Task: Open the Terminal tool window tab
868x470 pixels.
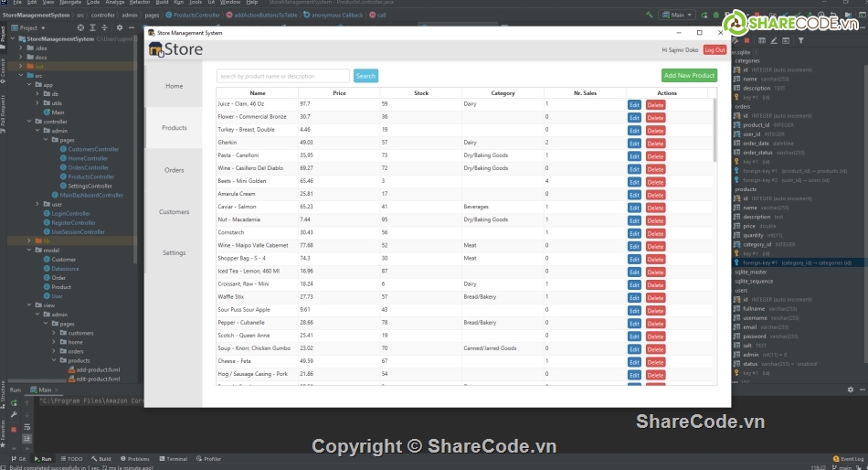Action: [x=174, y=459]
